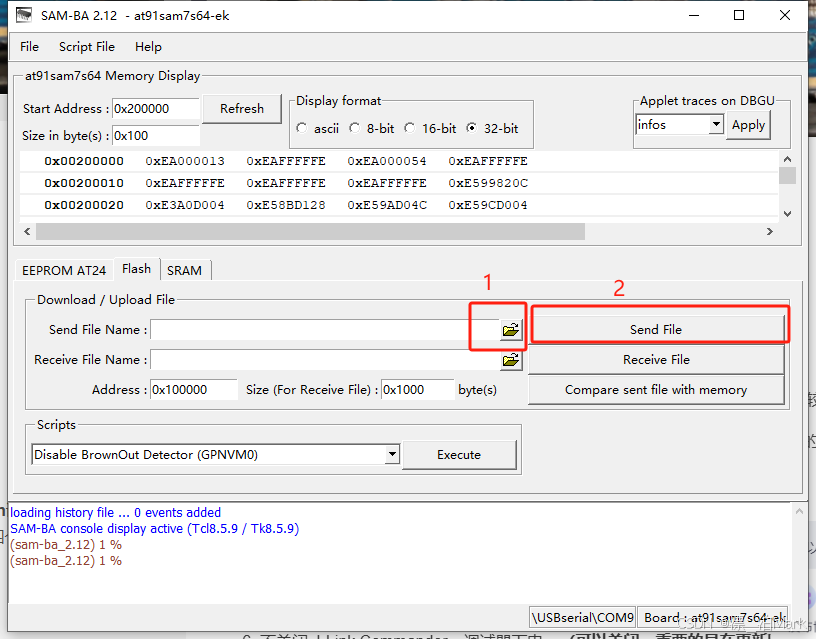Apply the applet traces setting

click(748, 125)
